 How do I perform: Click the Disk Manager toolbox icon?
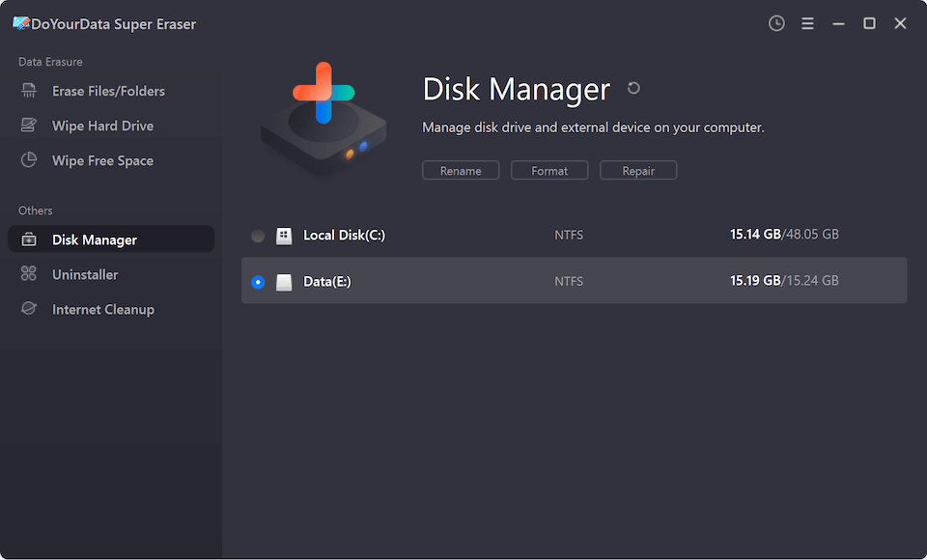tap(29, 239)
